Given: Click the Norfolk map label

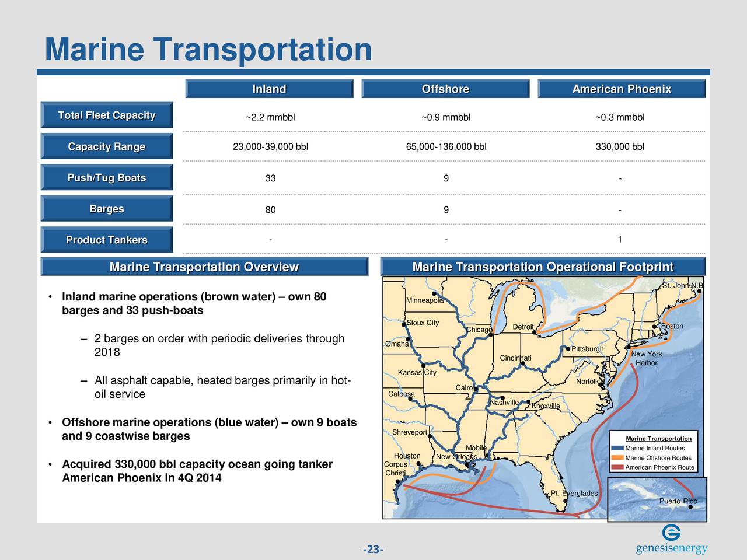Looking at the screenshot, I should [587, 382].
